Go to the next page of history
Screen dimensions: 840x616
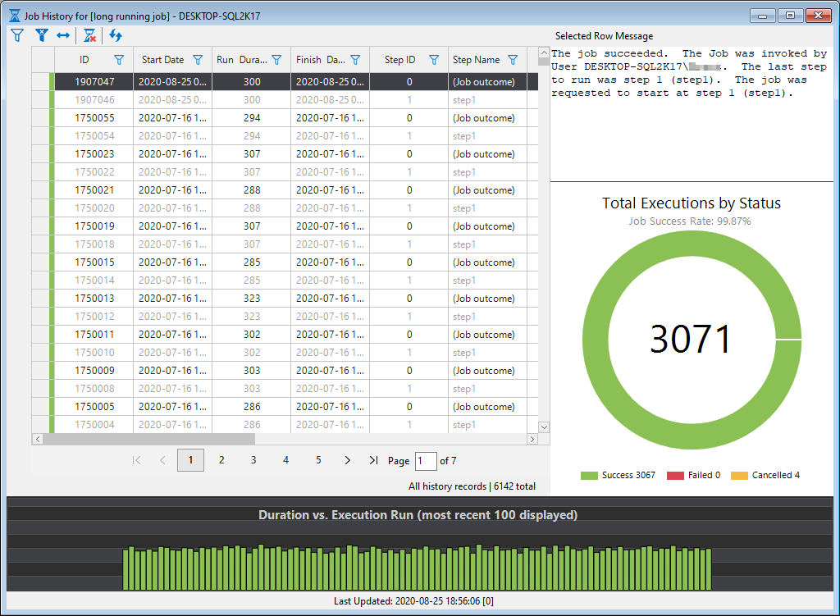click(x=347, y=460)
